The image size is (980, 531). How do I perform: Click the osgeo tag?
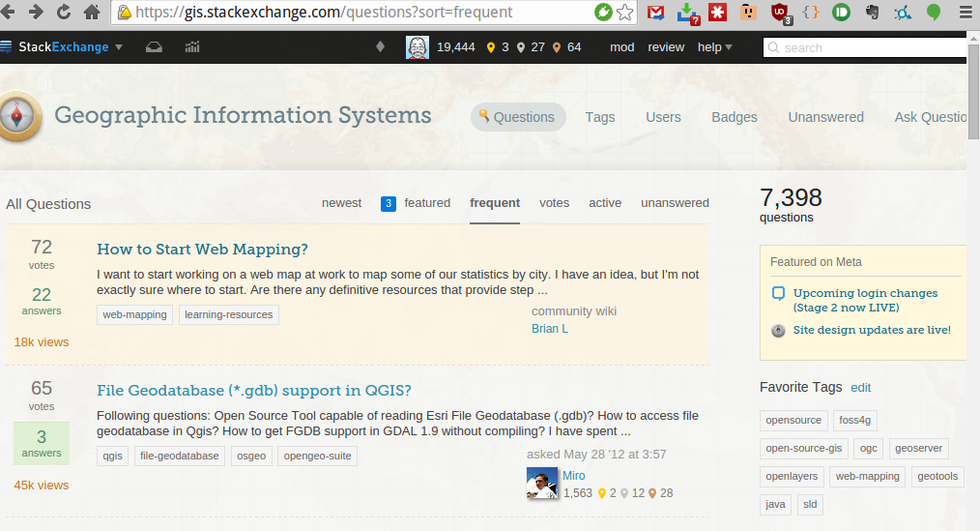pos(251,456)
